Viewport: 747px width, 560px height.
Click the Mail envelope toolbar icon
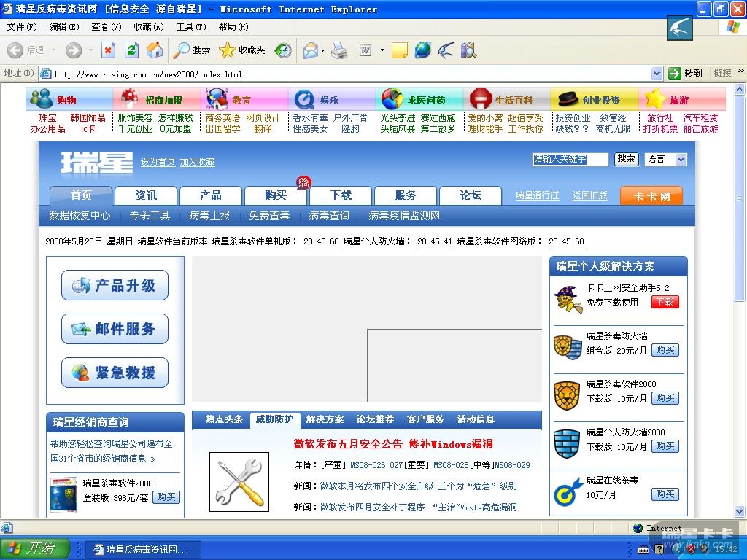tap(310, 50)
